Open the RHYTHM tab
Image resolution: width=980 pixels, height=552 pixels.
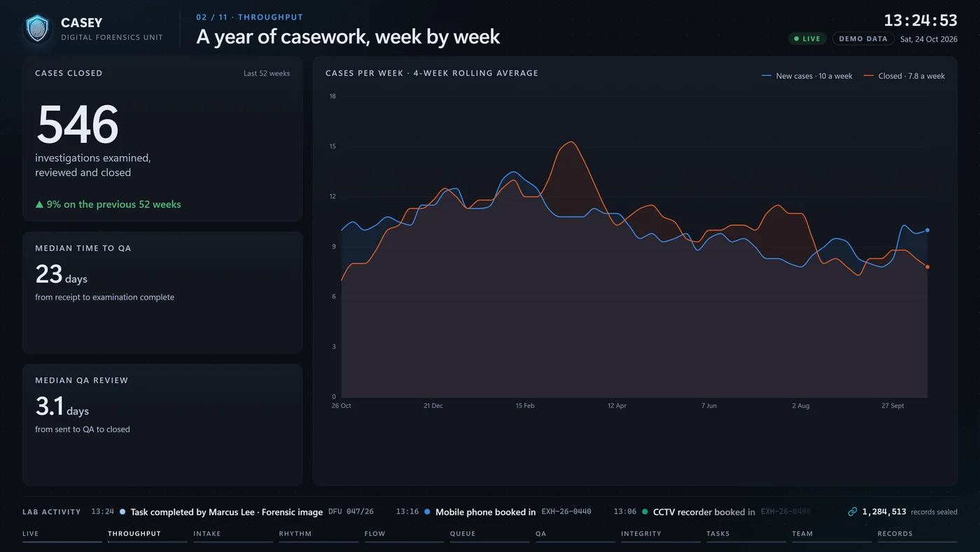pos(318,534)
